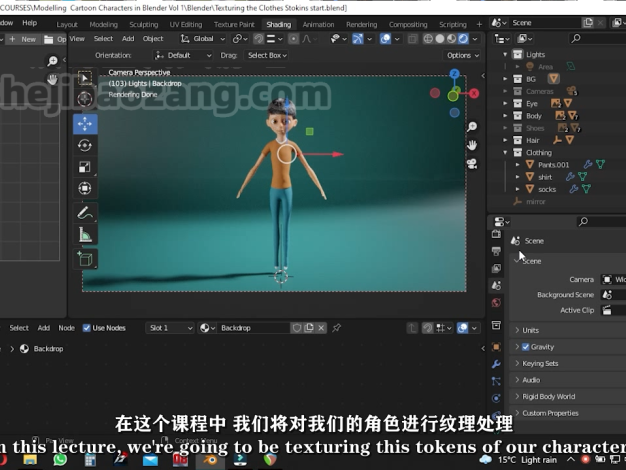Open the Global transform orientation dropdown
This screenshot has width=626, height=470.
203,39
